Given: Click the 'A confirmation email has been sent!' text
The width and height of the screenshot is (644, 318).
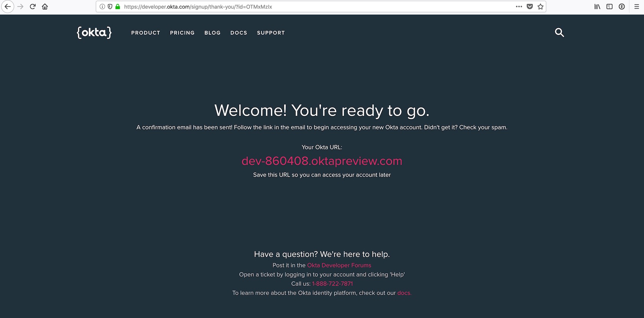Looking at the screenshot, I should click(184, 127).
